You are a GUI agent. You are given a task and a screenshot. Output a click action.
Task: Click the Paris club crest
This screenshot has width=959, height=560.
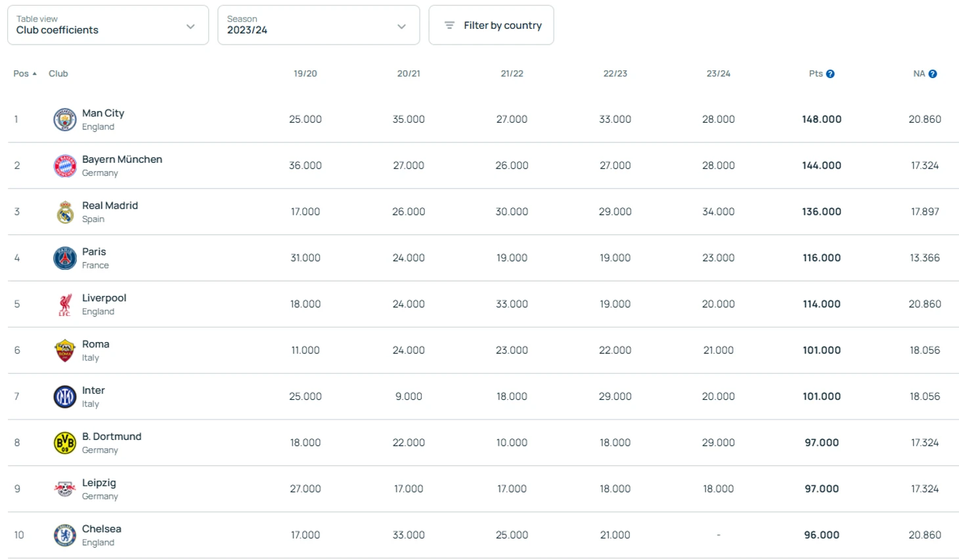point(64,258)
